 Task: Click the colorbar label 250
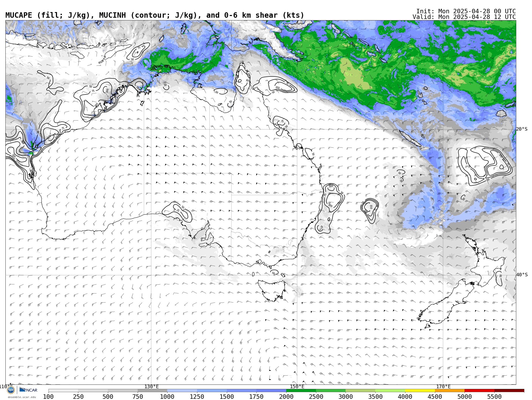point(78,397)
